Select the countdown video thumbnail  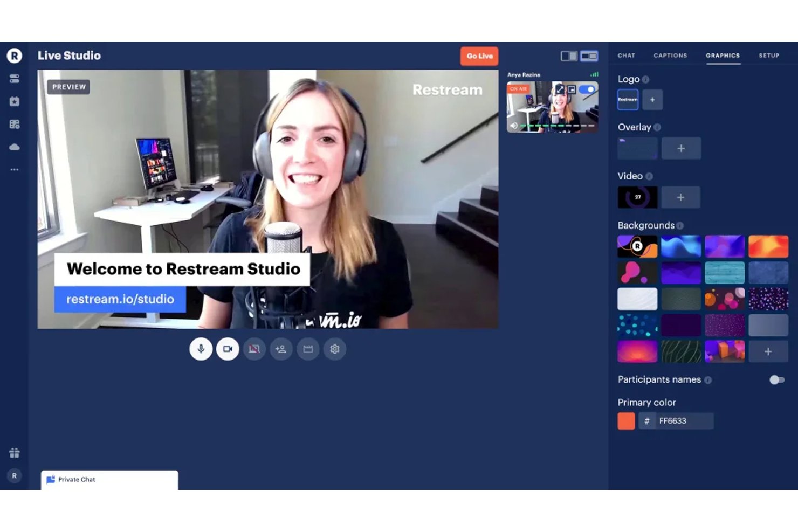637,197
